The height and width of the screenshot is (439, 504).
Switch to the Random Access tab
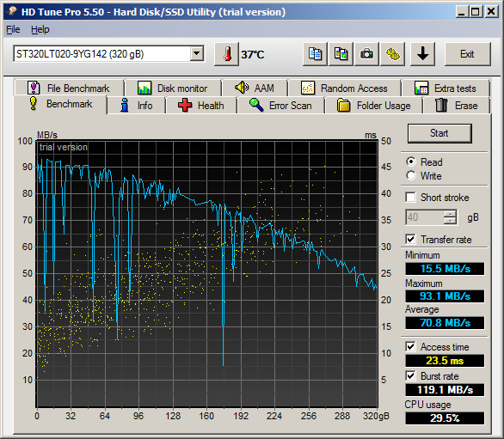(345, 88)
